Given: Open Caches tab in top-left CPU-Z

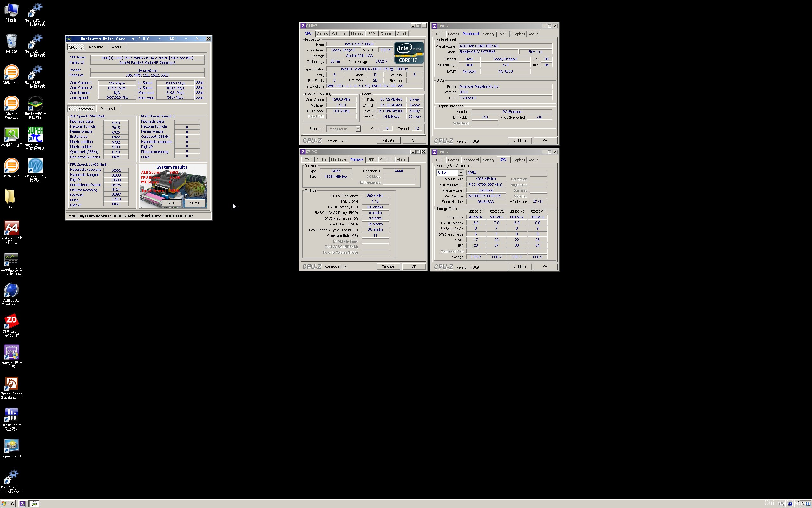Looking at the screenshot, I should (x=322, y=34).
